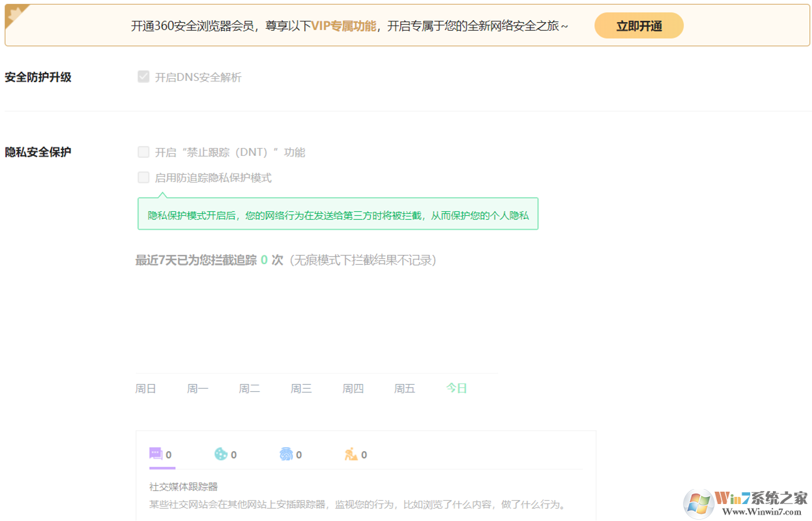The width and height of the screenshot is (812, 521).
Task: Visit the Winwin7.com link
Action: coord(762,512)
